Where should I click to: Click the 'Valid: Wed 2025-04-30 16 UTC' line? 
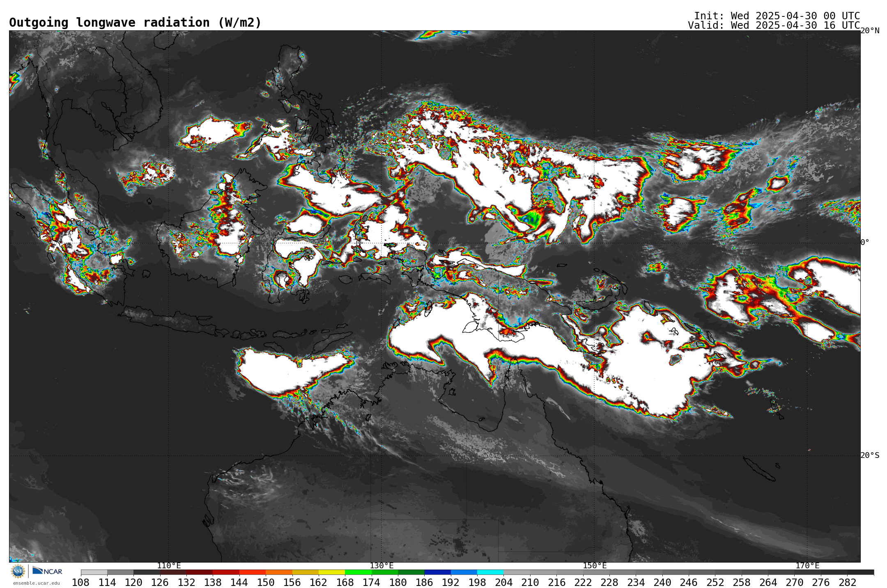coord(774,25)
